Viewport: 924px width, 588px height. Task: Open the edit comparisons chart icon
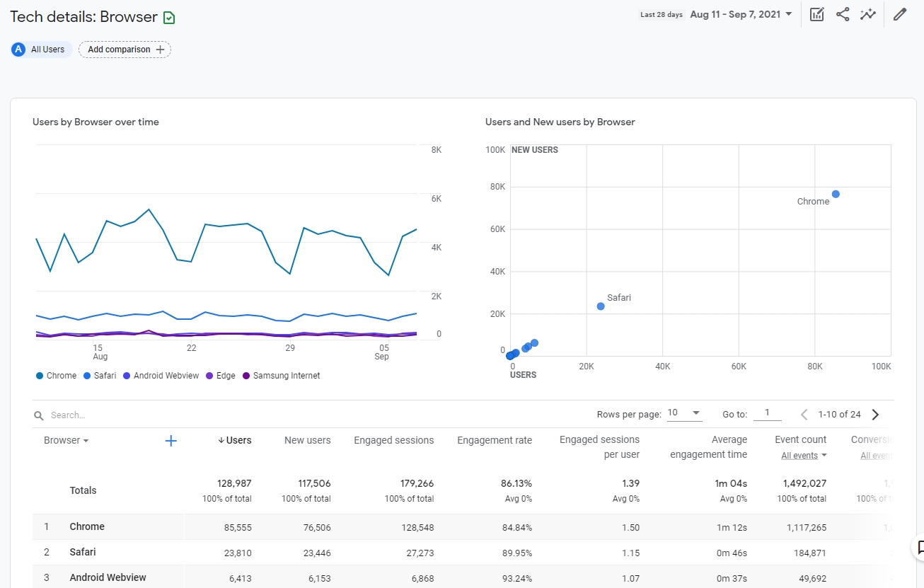click(816, 14)
